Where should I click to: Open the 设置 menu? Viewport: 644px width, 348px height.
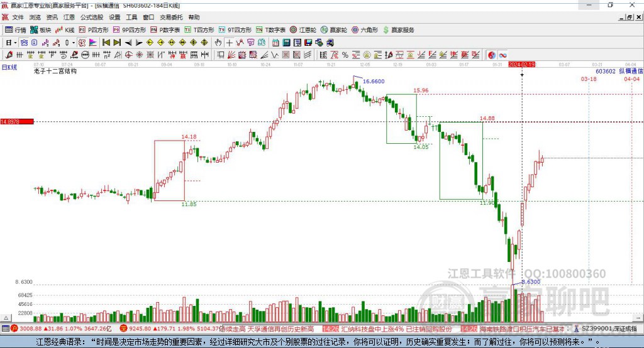(114, 17)
